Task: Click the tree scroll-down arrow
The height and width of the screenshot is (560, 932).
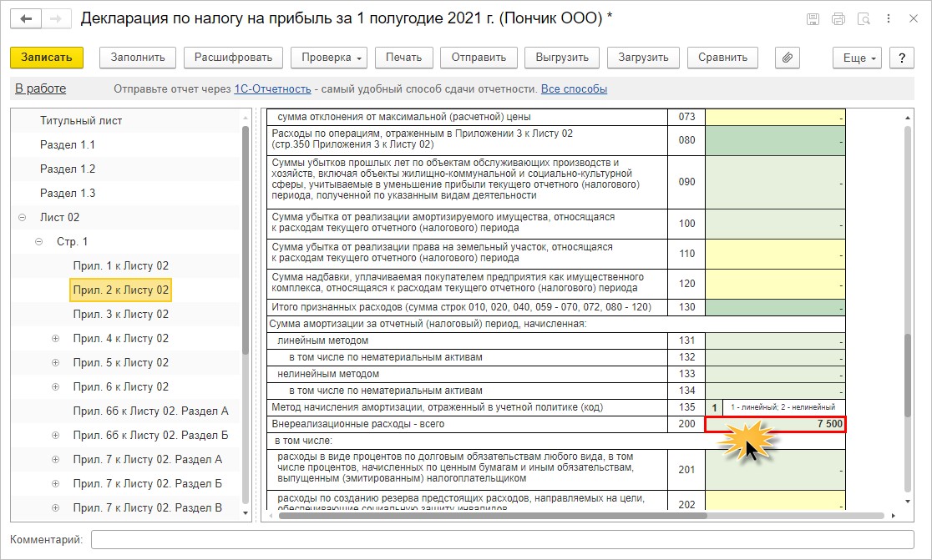Action: coord(246,513)
